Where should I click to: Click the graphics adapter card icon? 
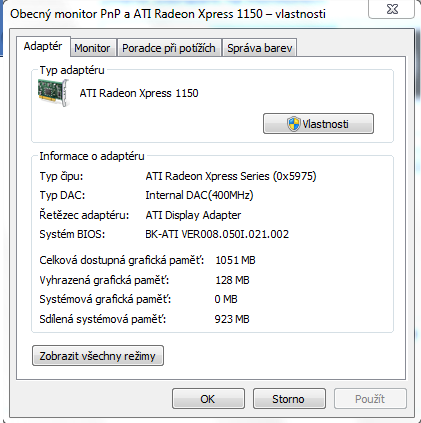pyautogui.click(x=53, y=93)
